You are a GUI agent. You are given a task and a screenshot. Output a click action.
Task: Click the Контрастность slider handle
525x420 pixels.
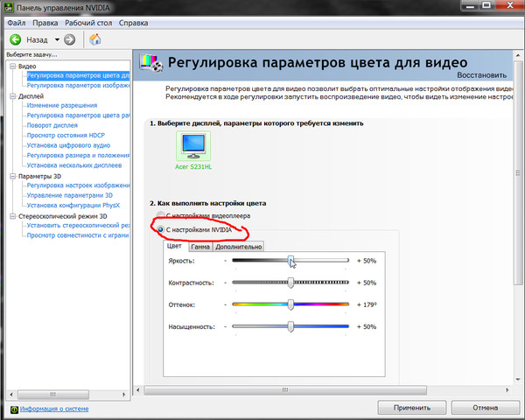pyautogui.click(x=290, y=283)
